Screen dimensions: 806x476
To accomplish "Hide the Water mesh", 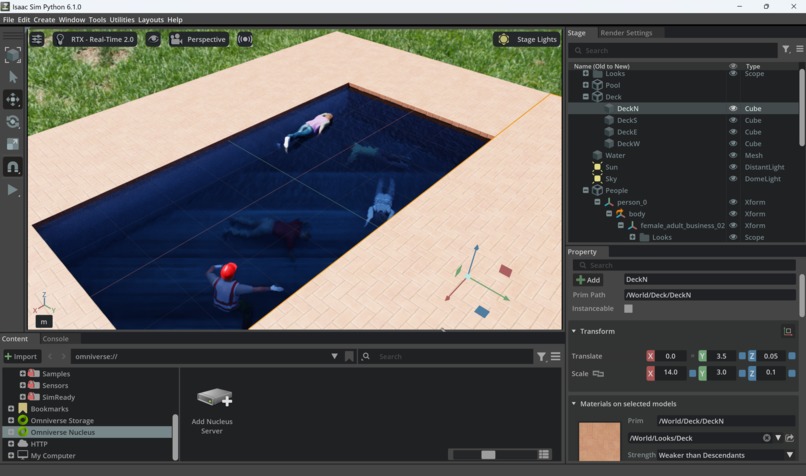I will (733, 155).
